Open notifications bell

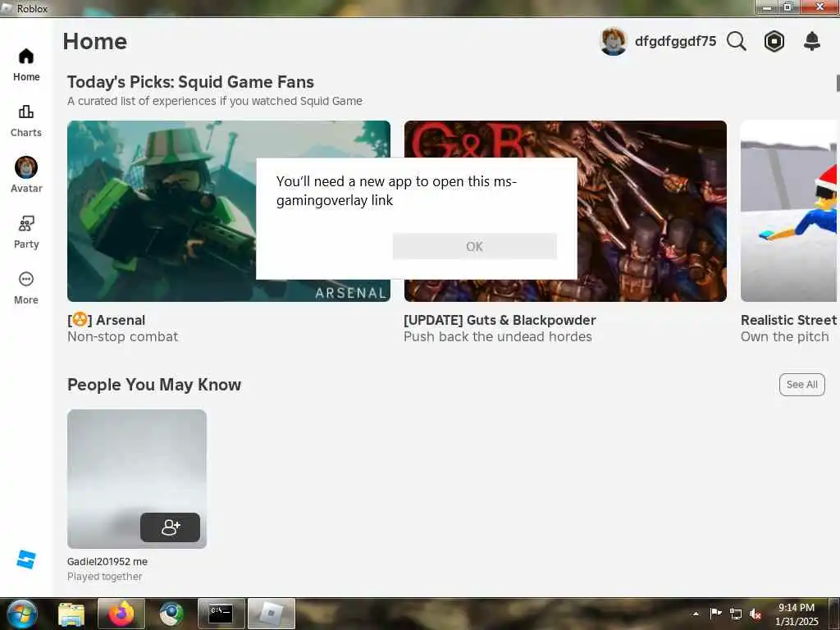tap(812, 41)
